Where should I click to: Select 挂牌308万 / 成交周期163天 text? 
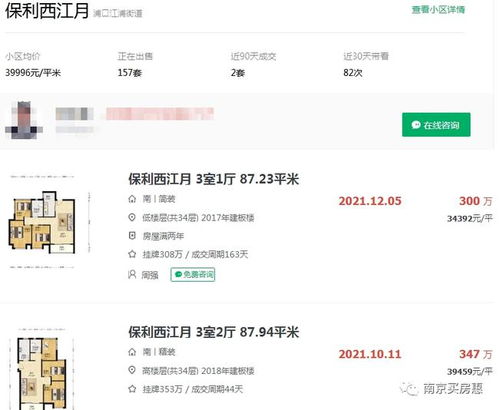[x=195, y=254]
